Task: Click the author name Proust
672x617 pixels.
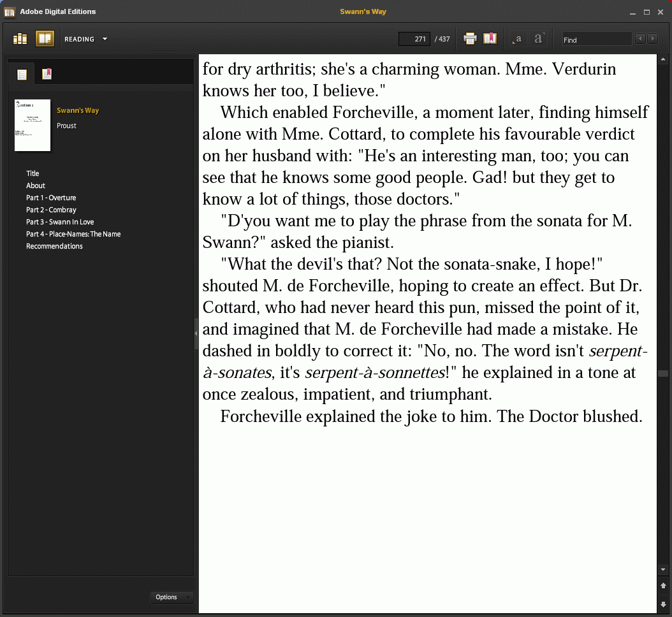Action: 66,126
